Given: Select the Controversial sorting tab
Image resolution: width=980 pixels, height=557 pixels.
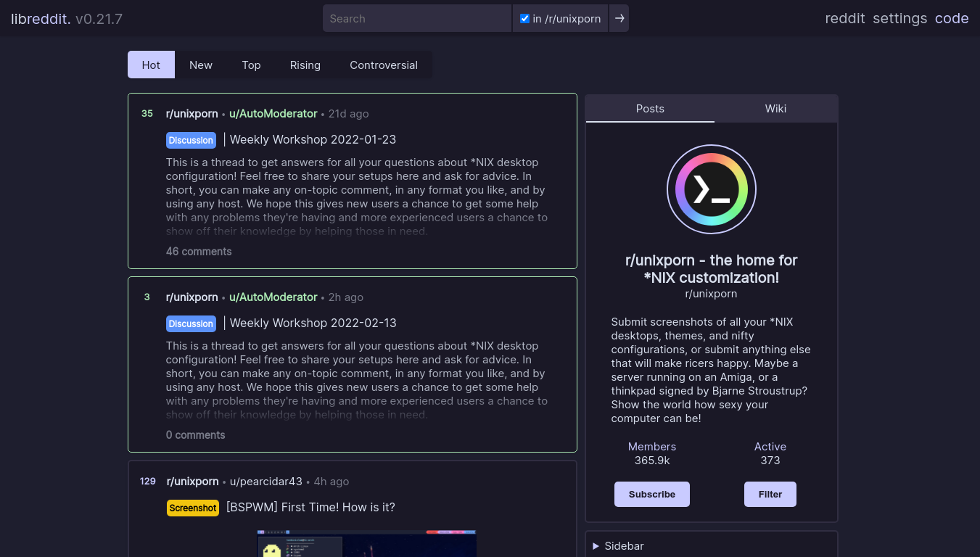Looking at the screenshot, I should pyautogui.click(x=384, y=65).
